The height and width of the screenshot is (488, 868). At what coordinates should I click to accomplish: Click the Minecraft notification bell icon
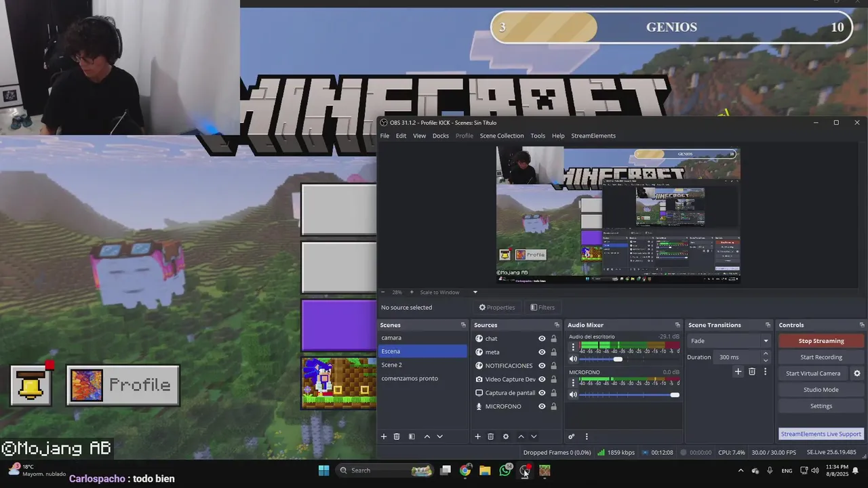(31, 385)
